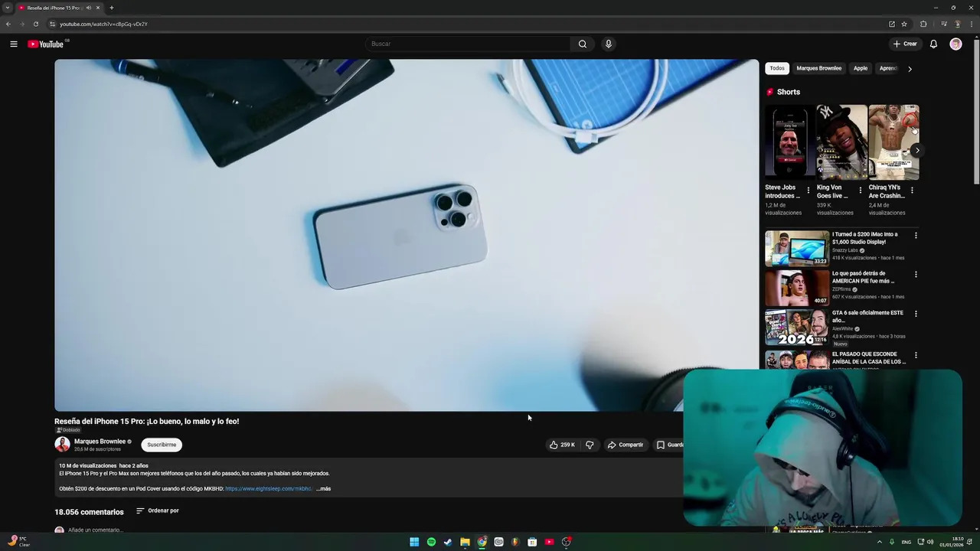This screenshot has width=980, height=551.
Task: Open options for King Von short
Action: point(860,190)
